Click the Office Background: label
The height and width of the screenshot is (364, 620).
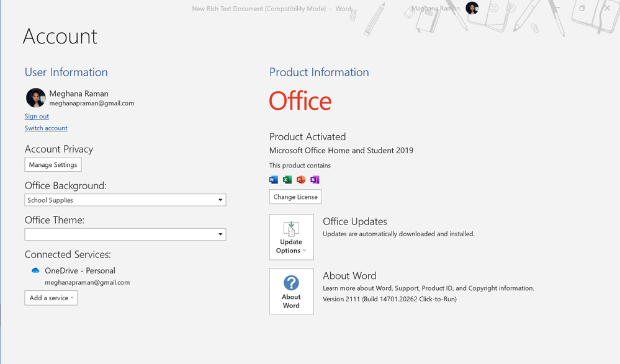pyautogui.click(x=66, y=186)
